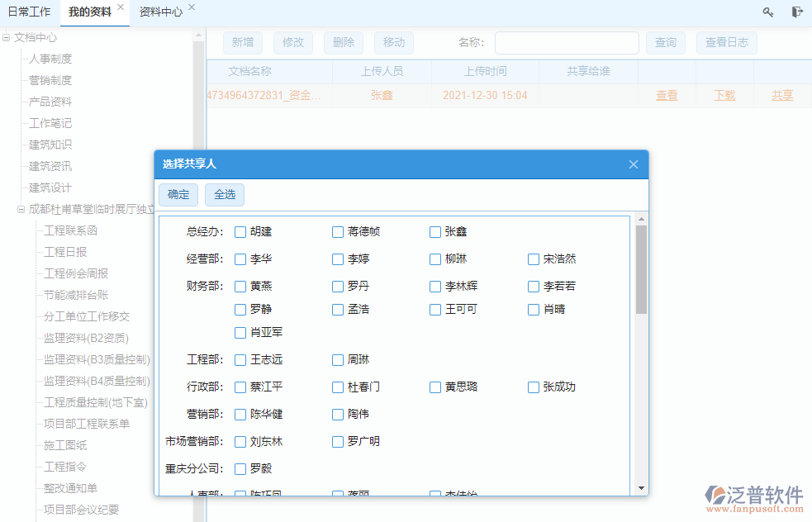Select 刘东林 under 市场营销部

[x=239, y=442]
